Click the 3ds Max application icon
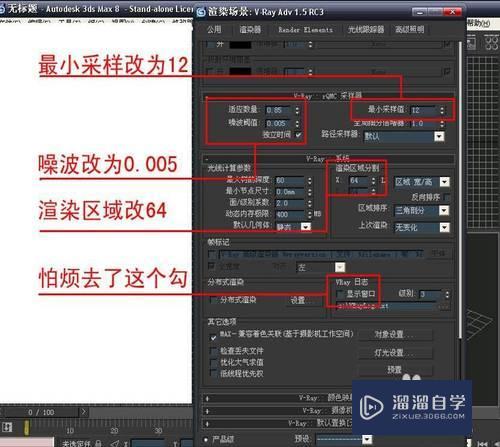 coord(2,8)
